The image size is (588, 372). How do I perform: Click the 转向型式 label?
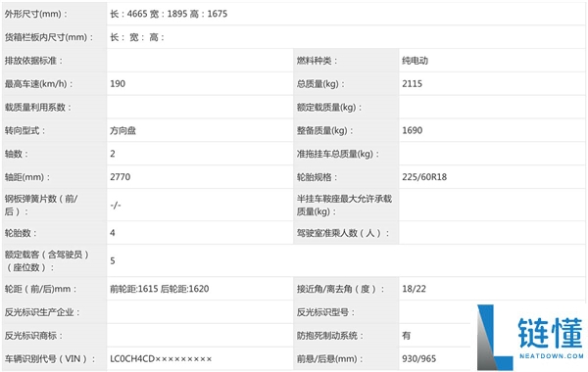click(24, 130)
